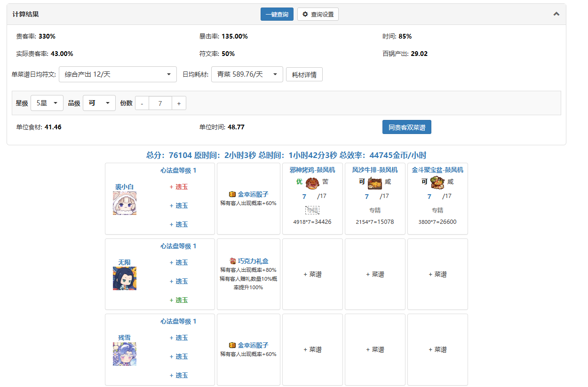The image size is (588, 387).
Task: Add the third 遗玉 slot for 残雪
Action: coord(179,375)
